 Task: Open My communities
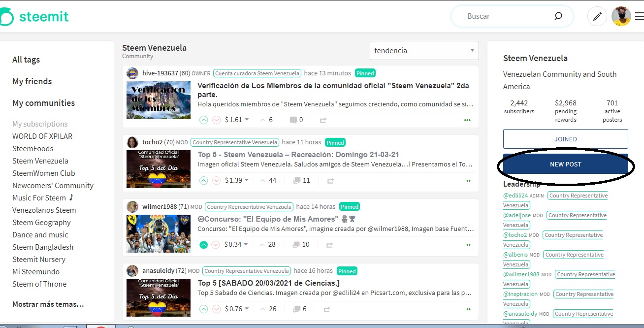(44, 103)
